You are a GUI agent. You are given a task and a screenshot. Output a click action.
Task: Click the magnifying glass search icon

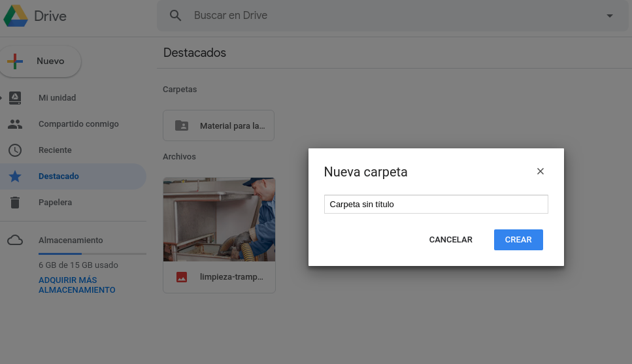click(175, 16)
